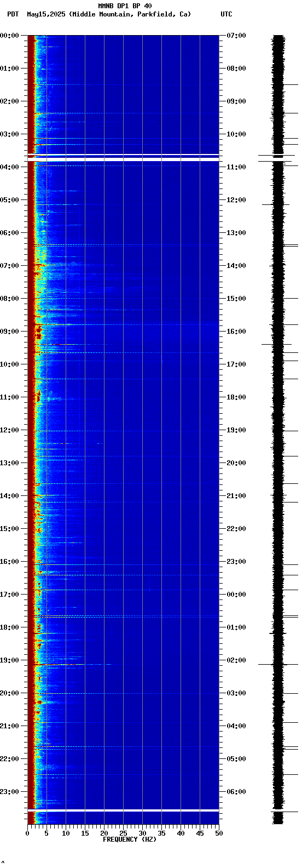Click the 03:00 label on the UTC axis
Viewport: 302px width, 868px height.
pos(236,693)
